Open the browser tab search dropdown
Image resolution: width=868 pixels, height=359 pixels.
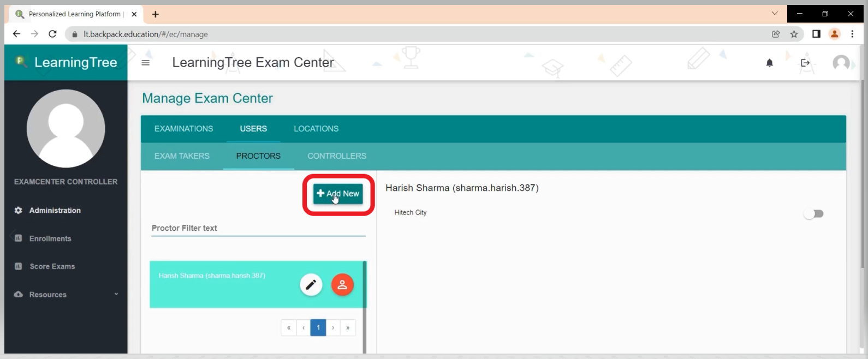[774, 14]
